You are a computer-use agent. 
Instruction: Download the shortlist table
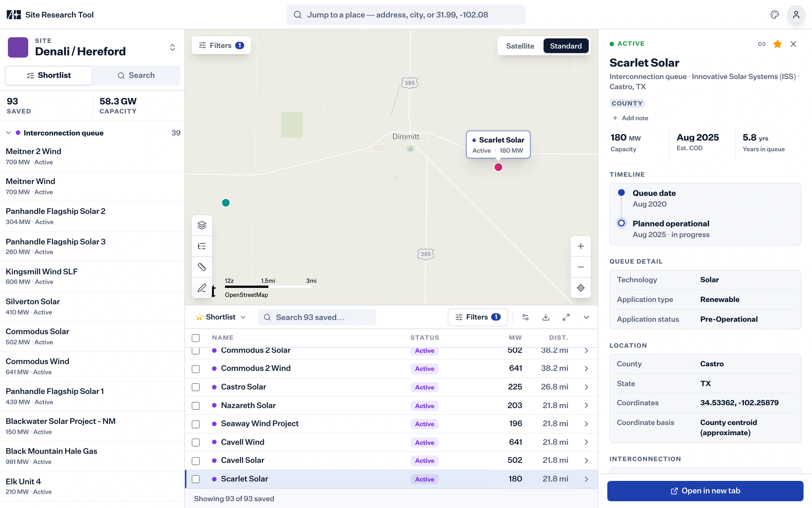[x=546, y=317]
